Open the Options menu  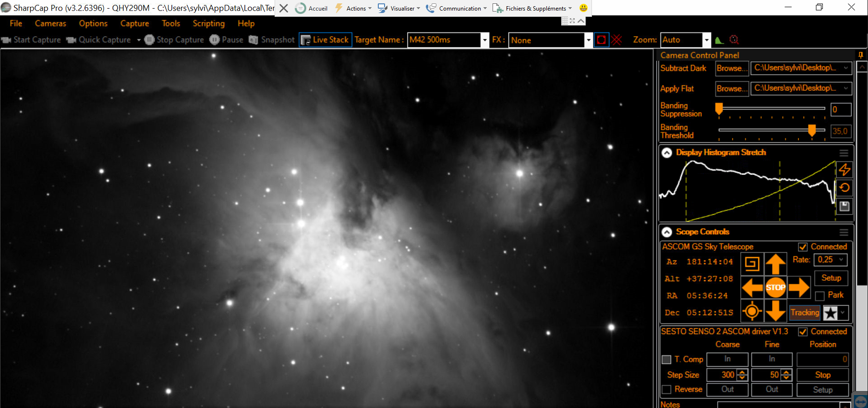93,24
